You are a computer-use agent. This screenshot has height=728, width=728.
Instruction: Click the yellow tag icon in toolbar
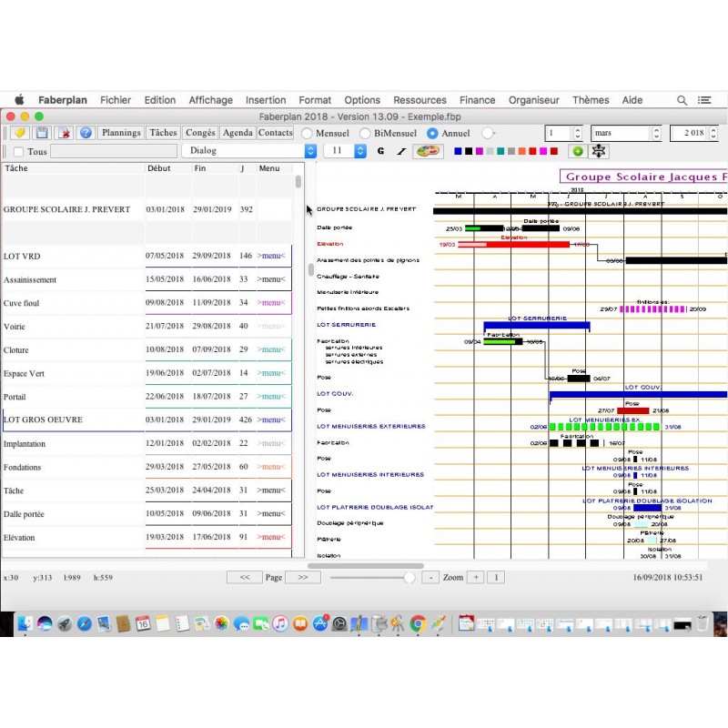tap(19, 133)
